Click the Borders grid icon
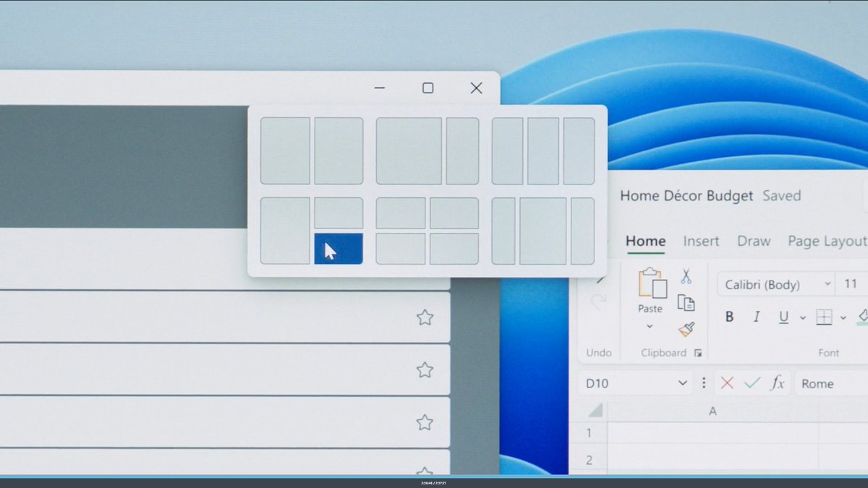 [824, 317]
